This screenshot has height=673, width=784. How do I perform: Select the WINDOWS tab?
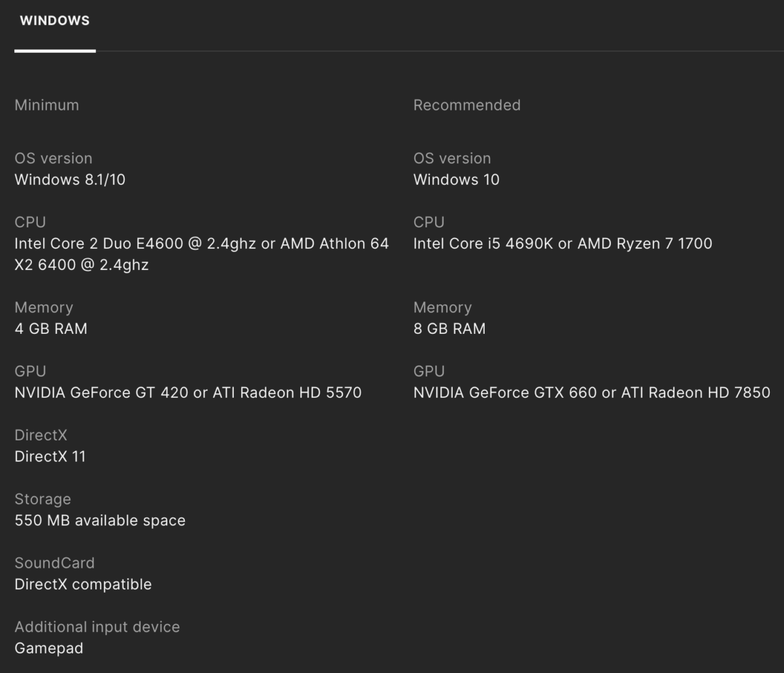click(55, 21)
